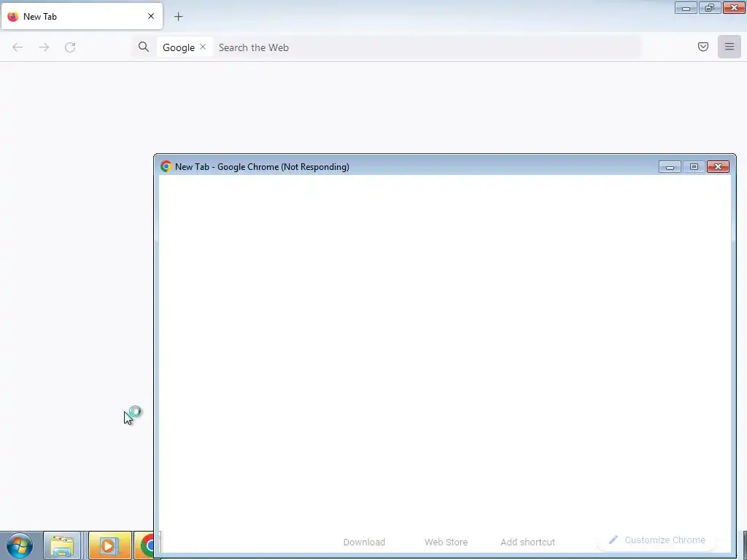Close the not responding Chrome window
747x560 pixels.
(718, 167)
